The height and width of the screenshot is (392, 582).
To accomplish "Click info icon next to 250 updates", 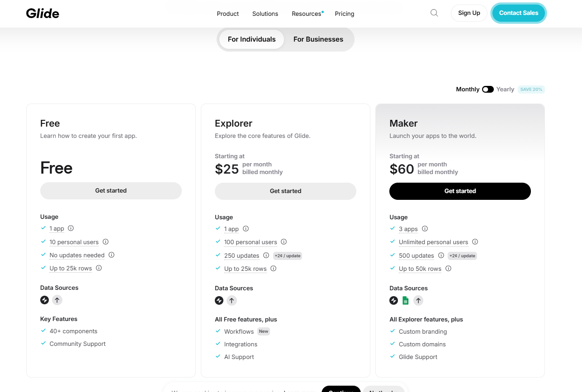I will coord(266,255).
